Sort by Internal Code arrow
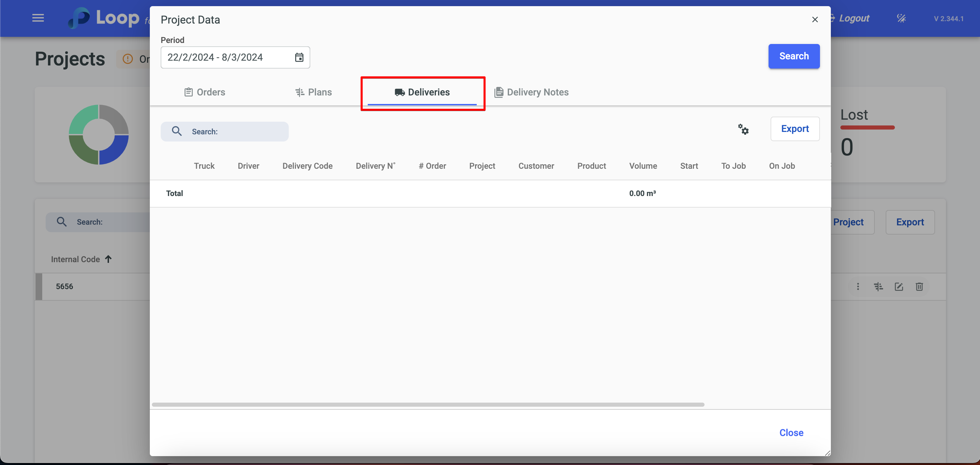The width and height of the screenshot is (980, 465). 108,259
